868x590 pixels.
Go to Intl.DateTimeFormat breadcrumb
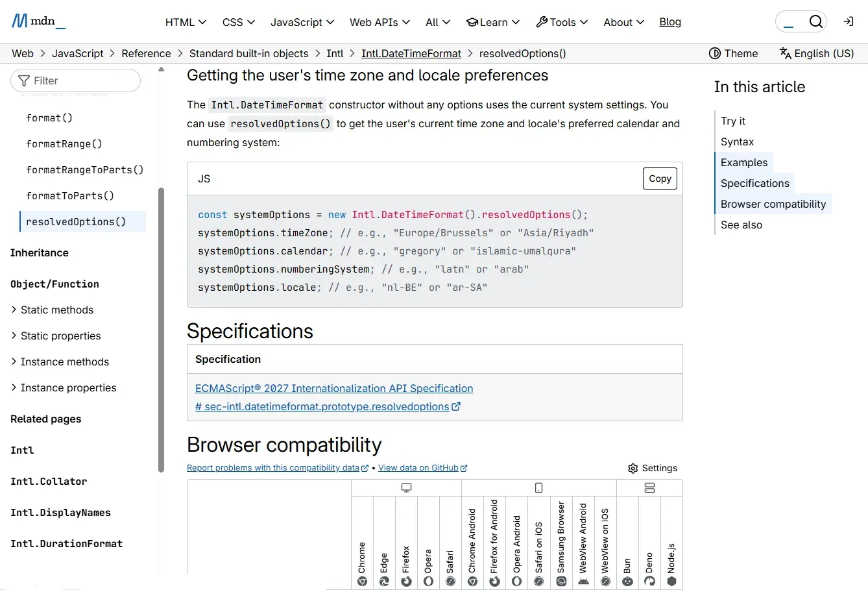point(411,53)
